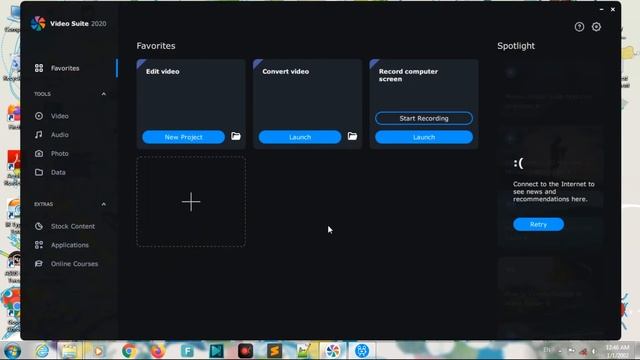Image resolution: width=640 pixels, height=360 pixels.
Task: Open Google Chrome from the taskbar
Action: point(129,351)
